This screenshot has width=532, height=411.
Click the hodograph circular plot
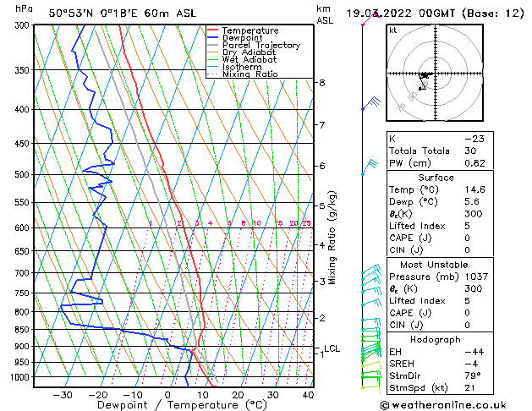pyautogui.click(x=435, y=73)
